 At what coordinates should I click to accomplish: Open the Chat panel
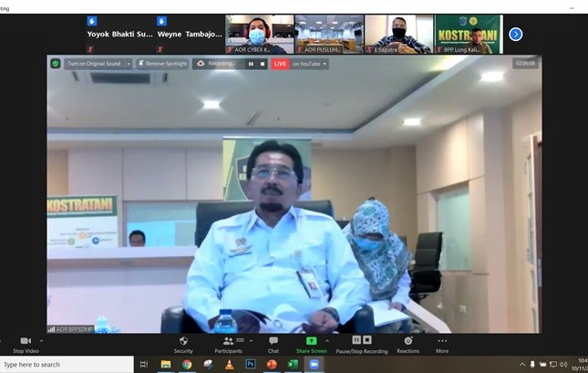(x=273, y=345)
